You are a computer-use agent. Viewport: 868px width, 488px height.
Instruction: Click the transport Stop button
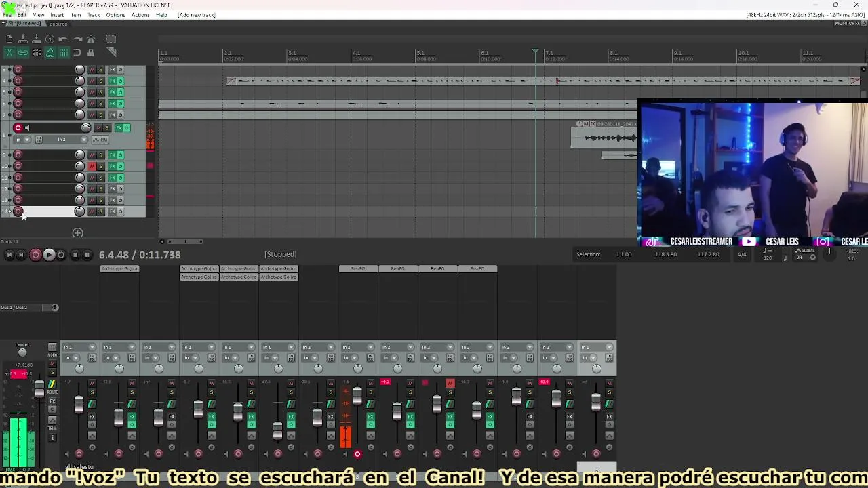click(x=75, y=255)
